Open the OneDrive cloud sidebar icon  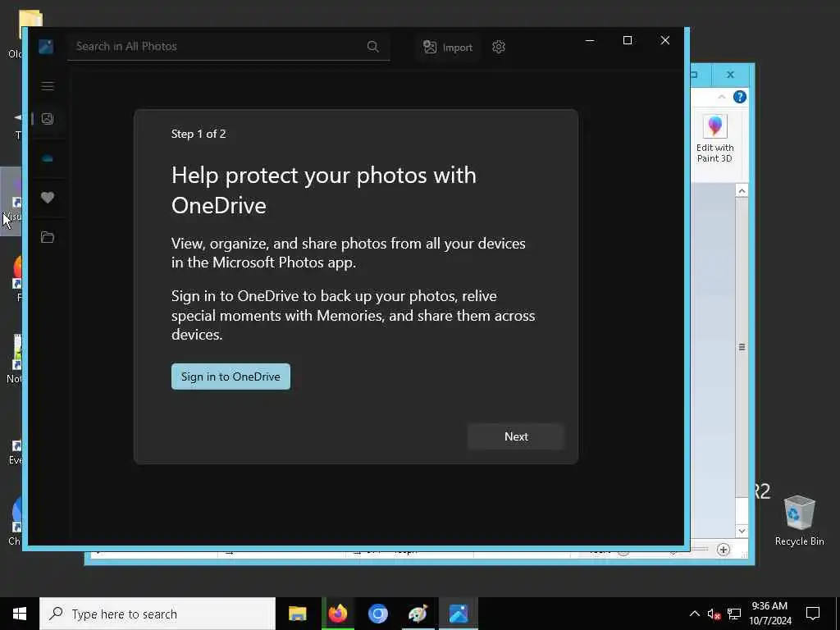click(48, 158)
